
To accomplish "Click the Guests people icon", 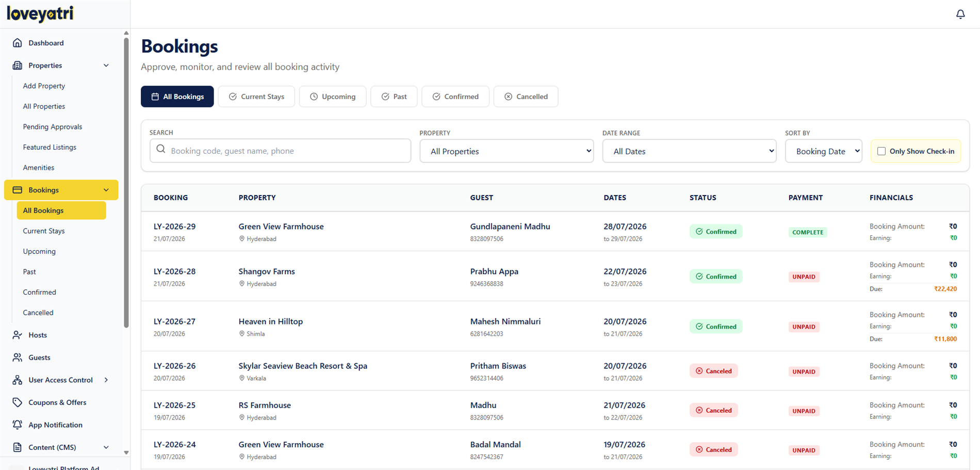I will coord(18,358).
